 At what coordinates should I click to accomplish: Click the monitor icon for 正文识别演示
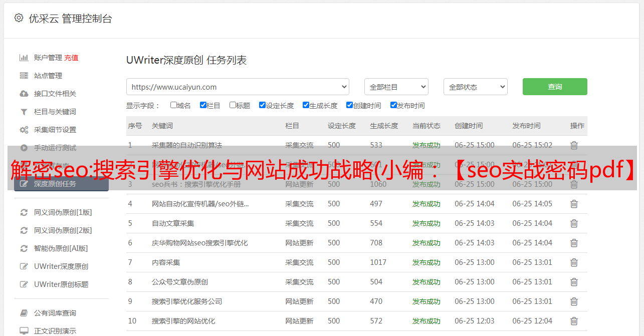(x=24, y=331)
